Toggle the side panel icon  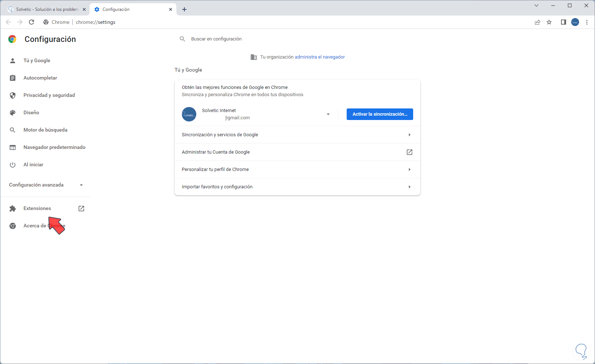pyautogui.click(x=563, y=22)
